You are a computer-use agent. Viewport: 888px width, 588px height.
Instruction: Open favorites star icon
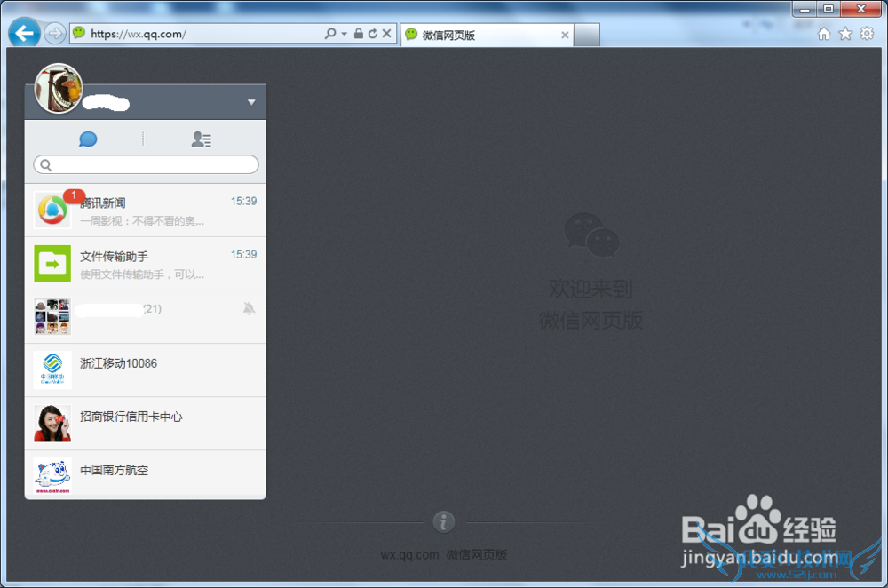point(845,34)
